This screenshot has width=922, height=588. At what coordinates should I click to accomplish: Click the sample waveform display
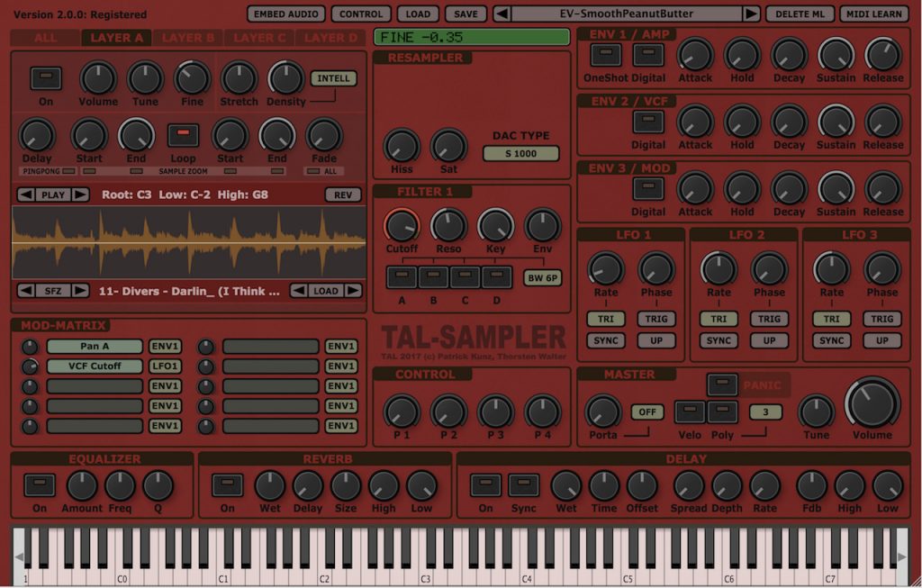[189, 242]
